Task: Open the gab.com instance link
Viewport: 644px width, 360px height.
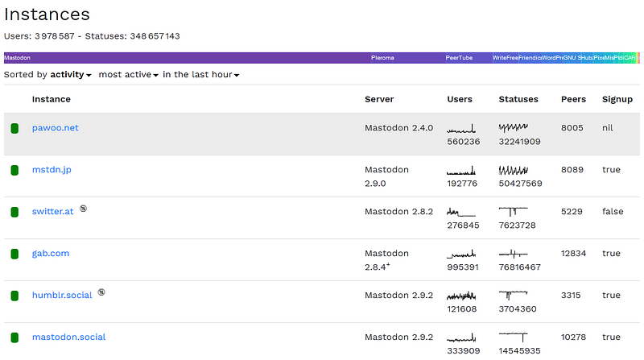Action: pyautogui.click(x=51, y=254)
